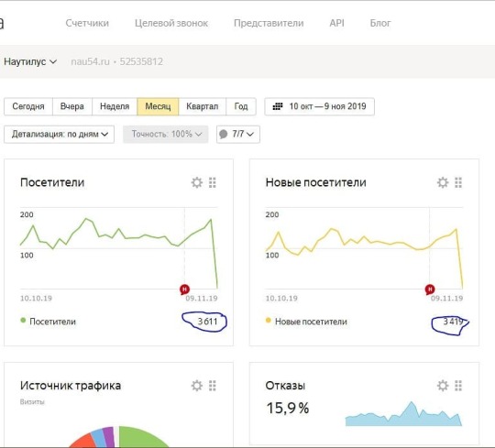Click Отказы widget title
This screenshot has height=448, width=495.
point(285,386)
